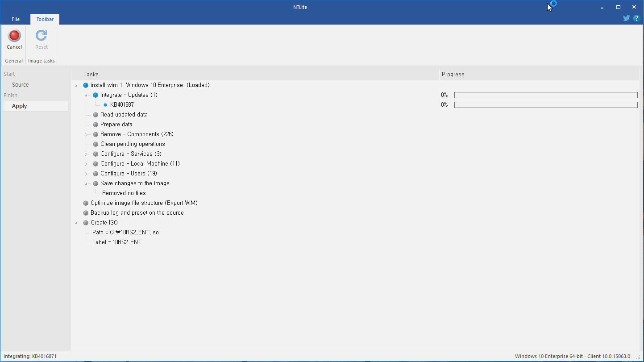Click the blue status dot beside install.wim
The height and width of the screenshot is (362, 644).
click(x=86, y=85)
